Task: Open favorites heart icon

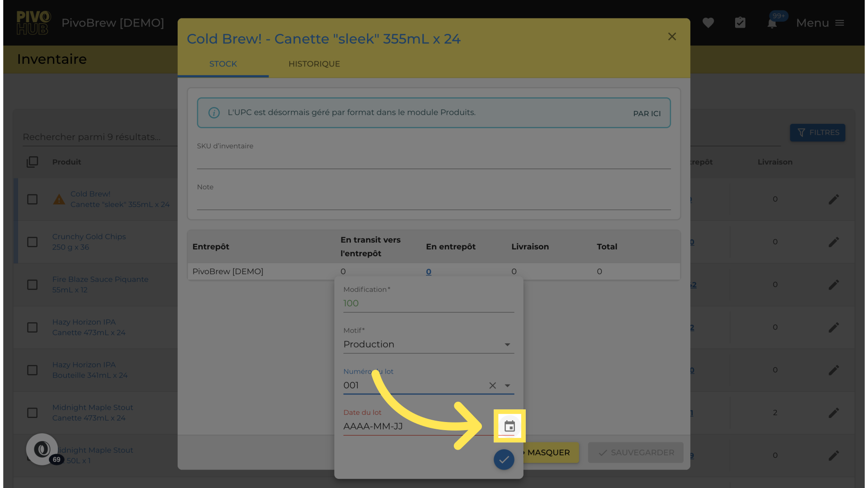Action: (708, 23)
